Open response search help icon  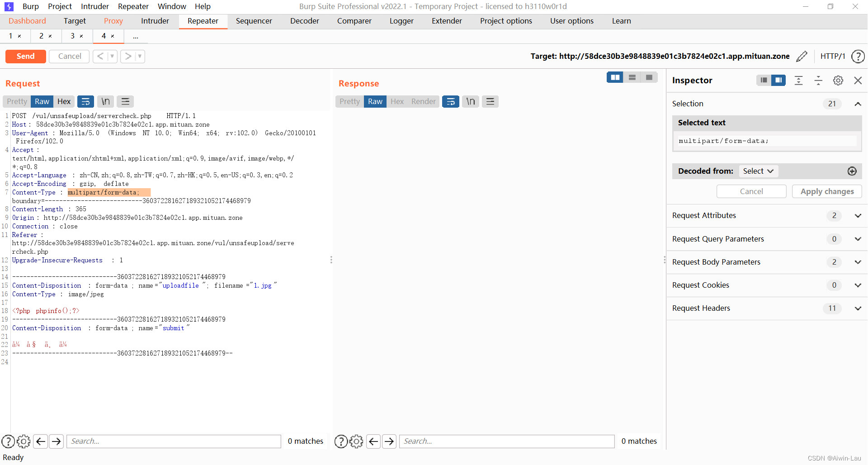(x=341, y=441)
